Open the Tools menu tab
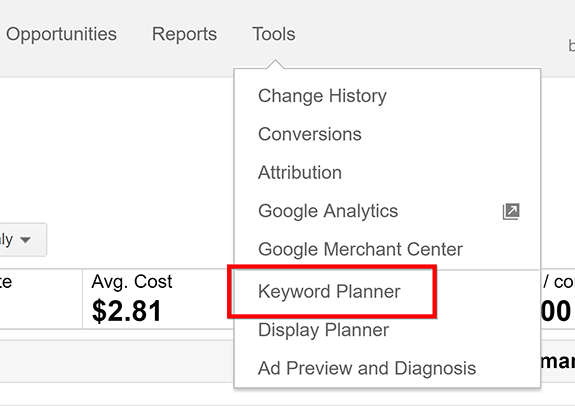This screenshot has width=575, height=416. [x=274, y=34]
